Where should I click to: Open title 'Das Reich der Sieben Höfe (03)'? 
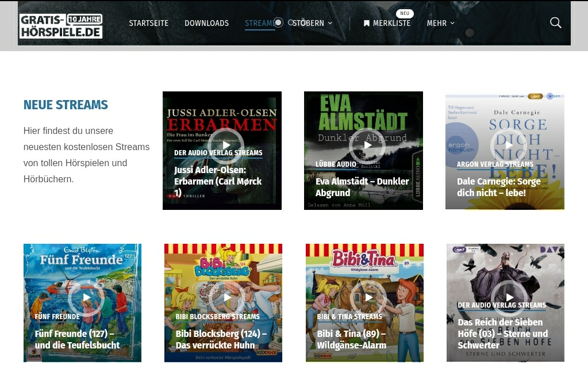pyautogui.click(x=502, y=333)
